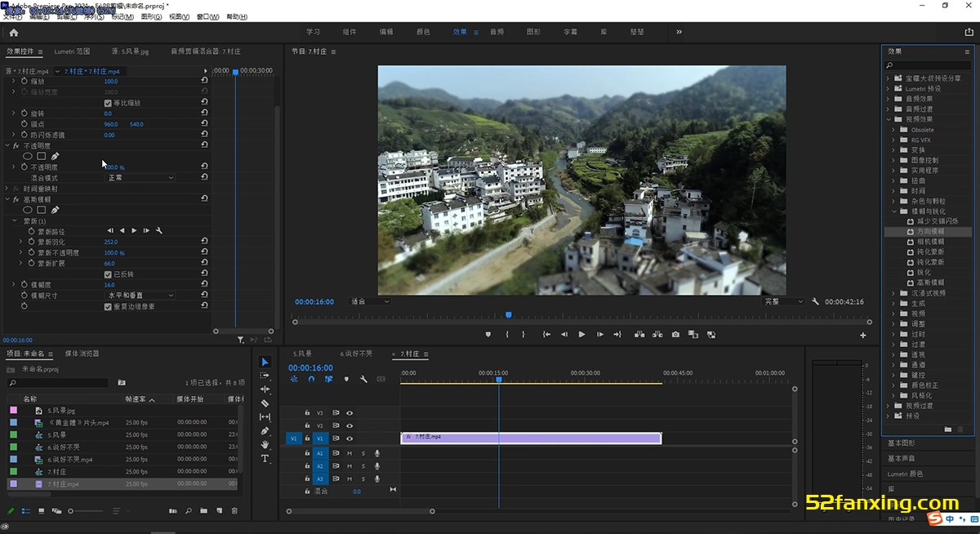Click the rectangle mask under 高斯模糊
The image size is (980, 534).
(41, 210)
